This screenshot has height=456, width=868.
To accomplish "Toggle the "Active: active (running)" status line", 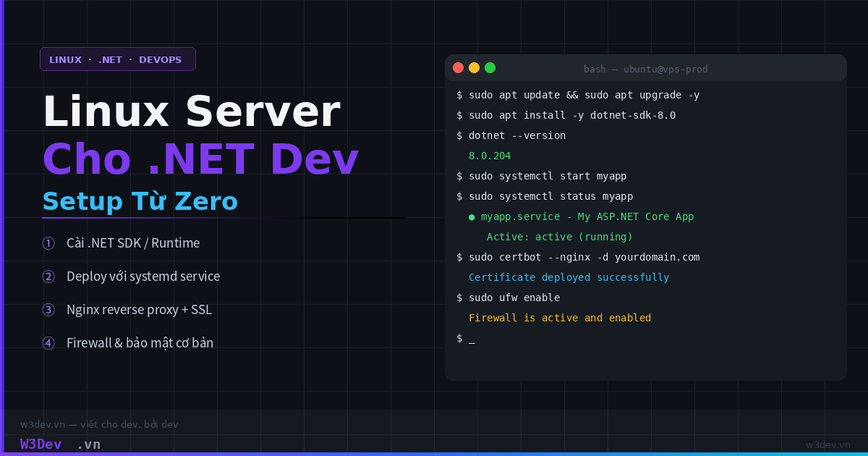I will click(561, 237).
